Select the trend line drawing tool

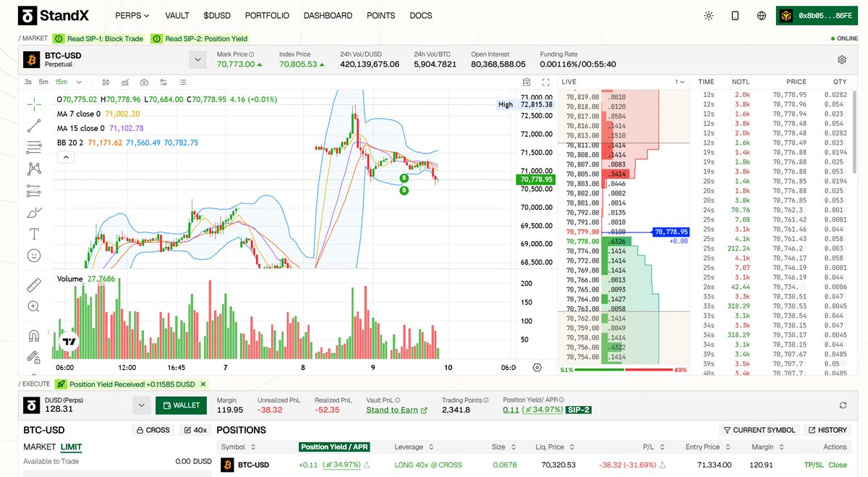[x=34, y=125]
